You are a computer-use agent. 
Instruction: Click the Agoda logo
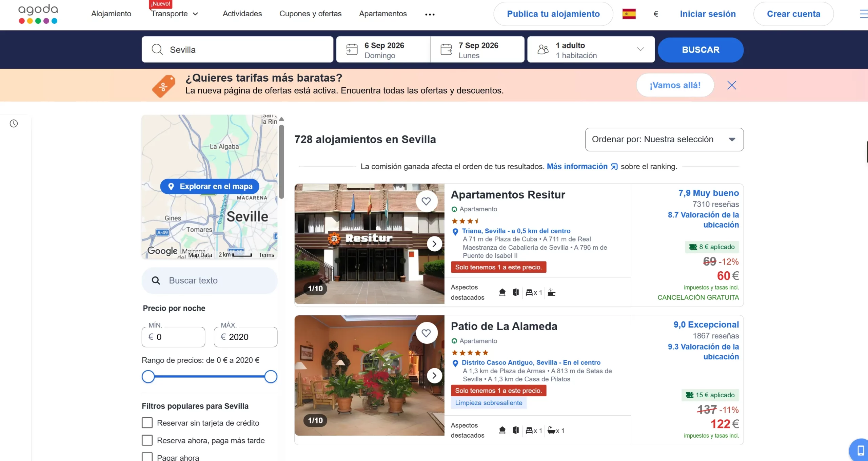click(x=38, y=14)
